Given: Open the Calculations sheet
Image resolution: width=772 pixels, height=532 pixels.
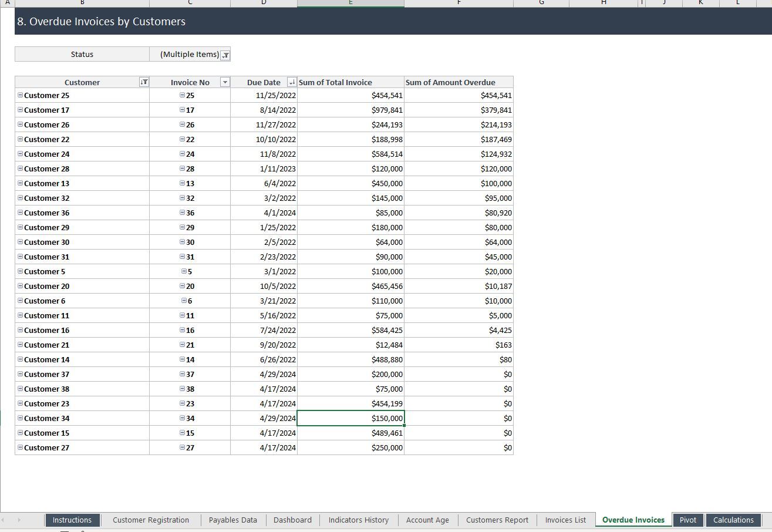Looking at the screenshot, I should coord(733,520).
